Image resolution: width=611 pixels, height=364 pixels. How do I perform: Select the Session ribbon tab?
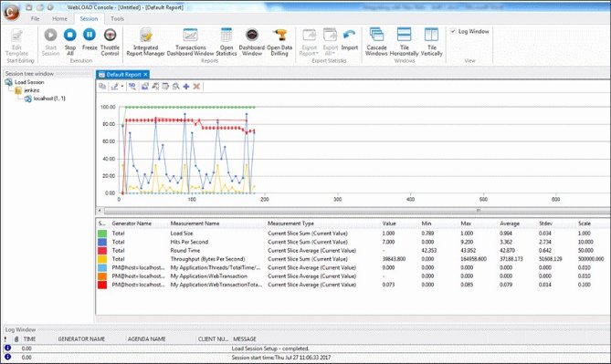click(89, 18)
